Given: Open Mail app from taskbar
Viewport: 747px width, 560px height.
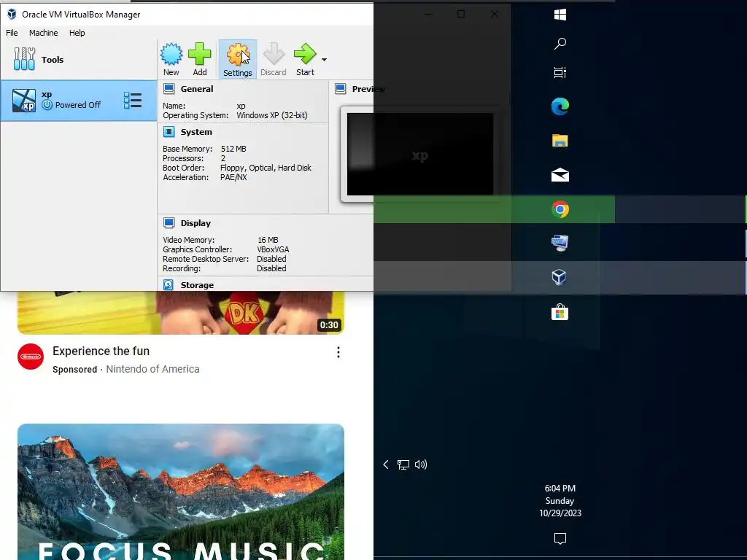Looking at the screenshot, I should coord(560,175).
